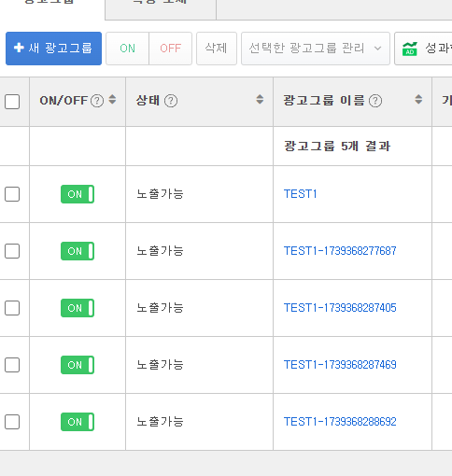Click the ON/OFF column header label
The image size is (452, 476).
[64, 101]
